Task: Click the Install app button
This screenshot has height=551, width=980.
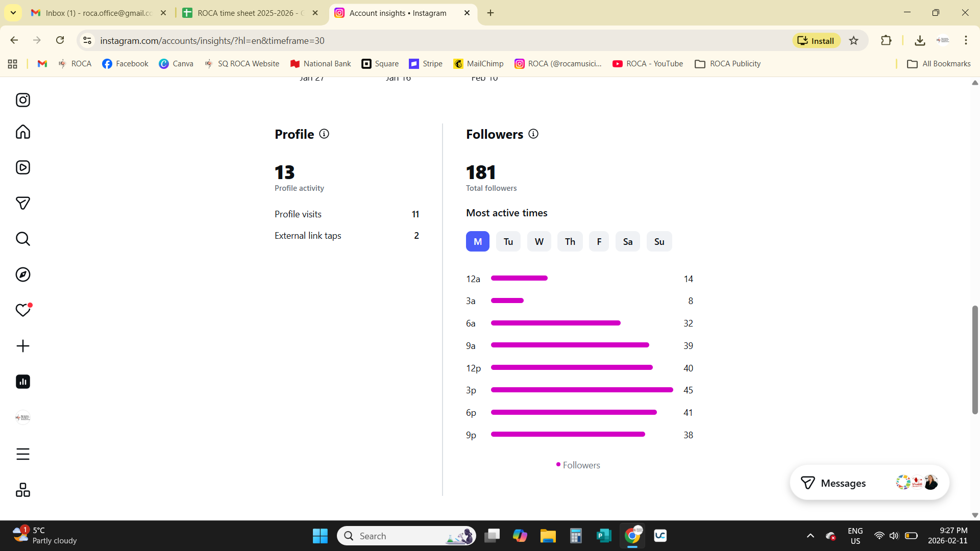Action: 816,40
